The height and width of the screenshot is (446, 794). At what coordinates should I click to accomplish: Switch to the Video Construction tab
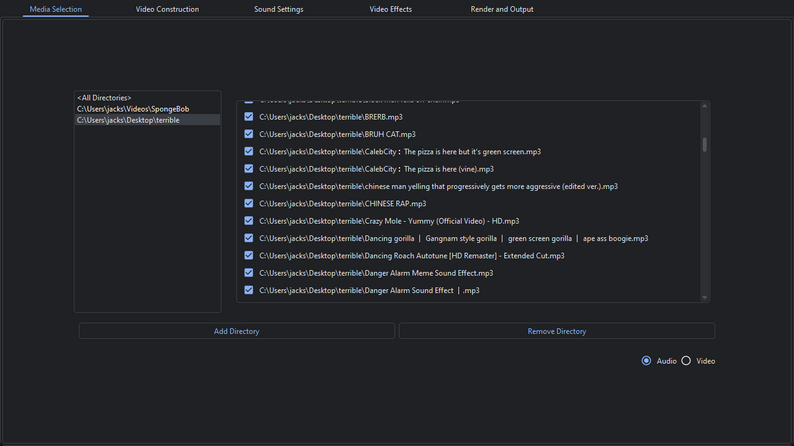167,9
